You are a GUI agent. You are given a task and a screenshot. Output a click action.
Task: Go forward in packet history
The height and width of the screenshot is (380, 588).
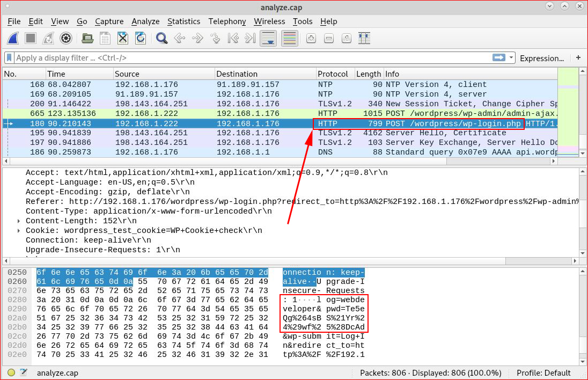(x=197, y=38)
